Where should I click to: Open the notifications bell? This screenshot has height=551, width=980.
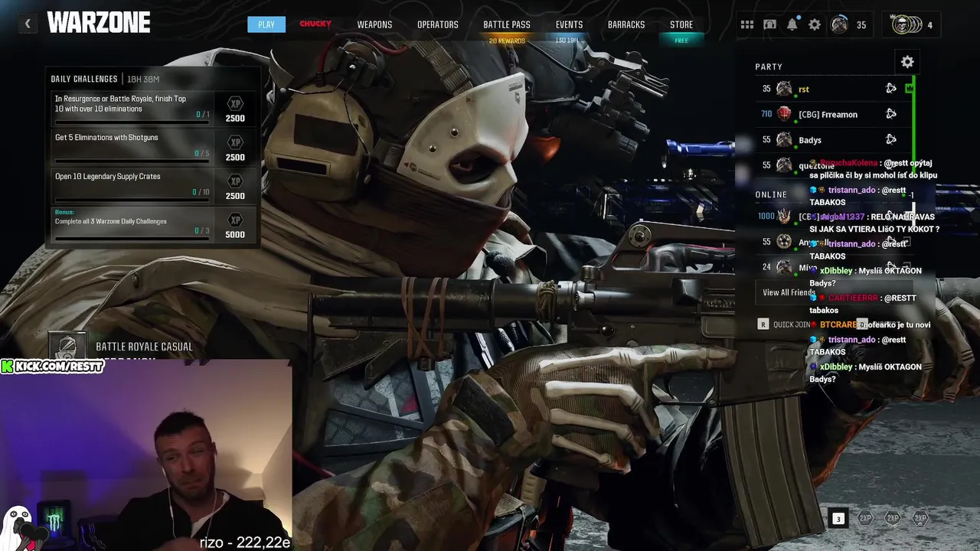(792, 24)
